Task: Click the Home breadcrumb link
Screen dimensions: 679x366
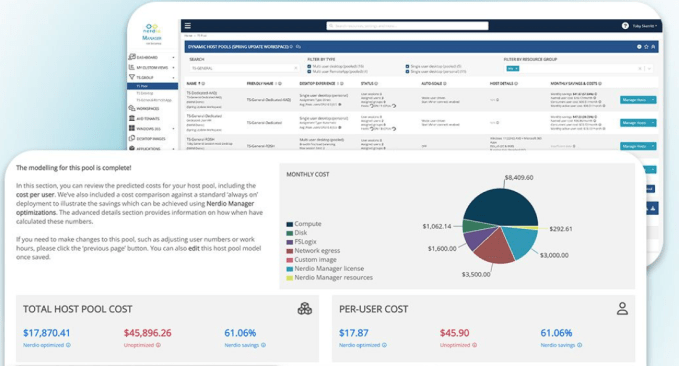Action: click(x=188, y=36)
